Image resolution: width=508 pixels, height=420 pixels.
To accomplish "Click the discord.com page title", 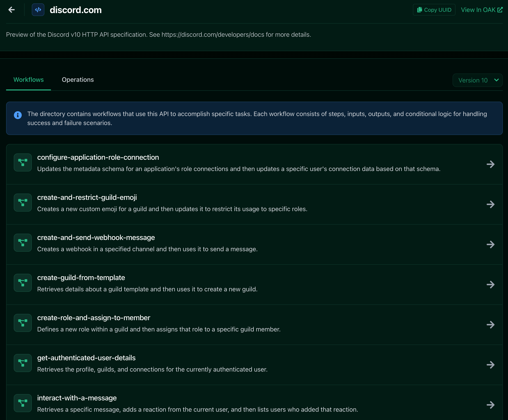I will click(76, 10).
